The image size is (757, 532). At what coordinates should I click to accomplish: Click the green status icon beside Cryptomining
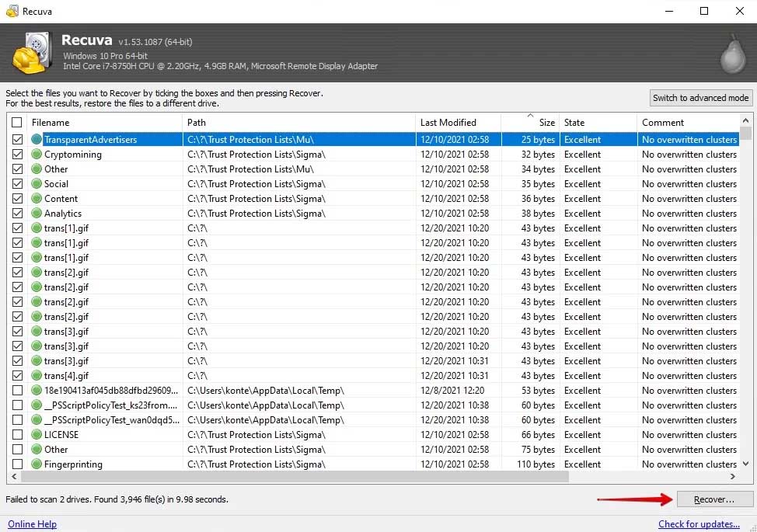click(x=37, y=155)
